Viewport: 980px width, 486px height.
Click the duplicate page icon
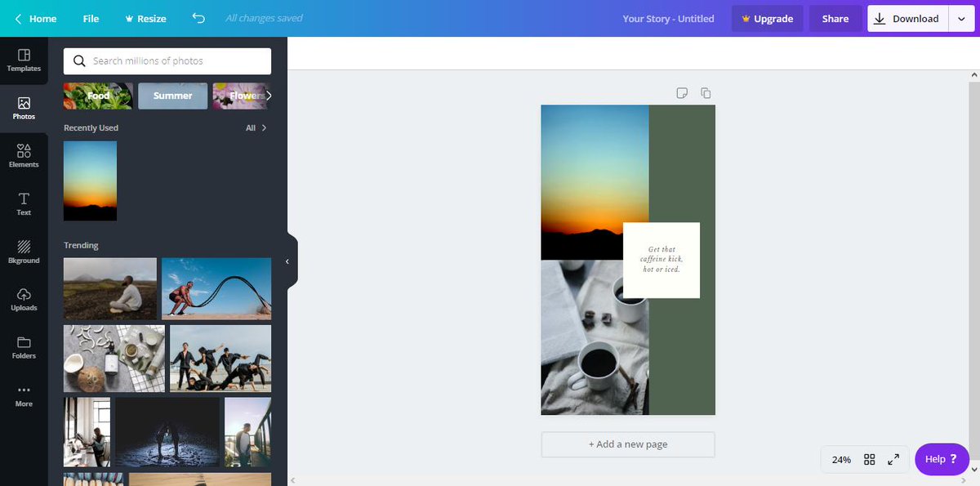click(x=706, y=93)
